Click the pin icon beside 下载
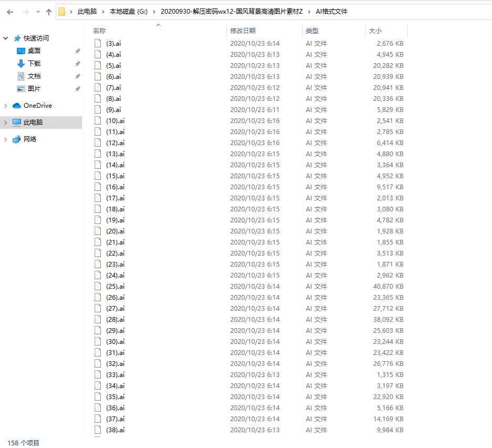 pos(77,64)
